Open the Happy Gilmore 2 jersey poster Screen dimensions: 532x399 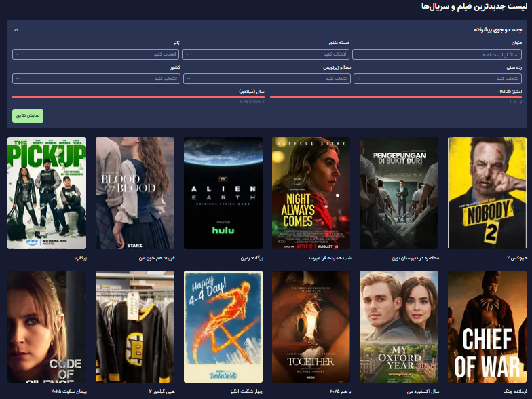[135, 327]
